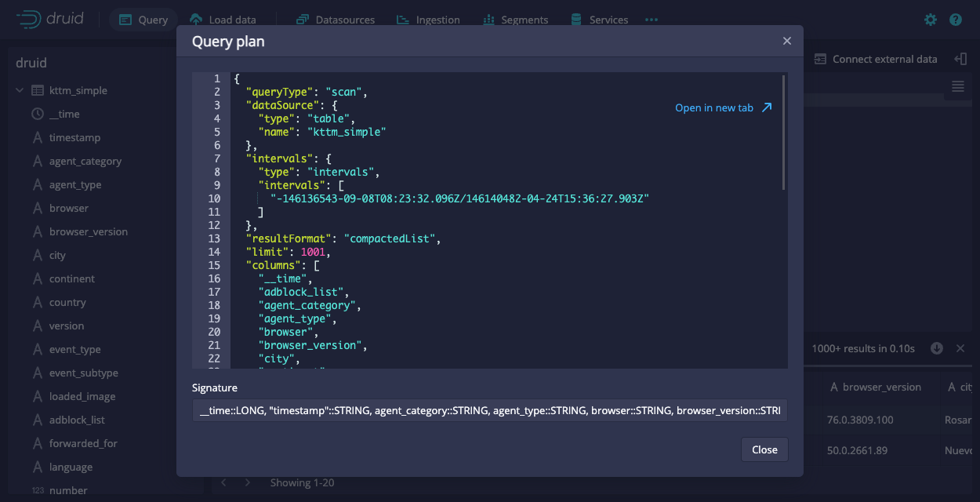The height and width of the screenshot is (502, 980).
Task: Close the Query plan dialog with X
Action: [x=787, y=41]
